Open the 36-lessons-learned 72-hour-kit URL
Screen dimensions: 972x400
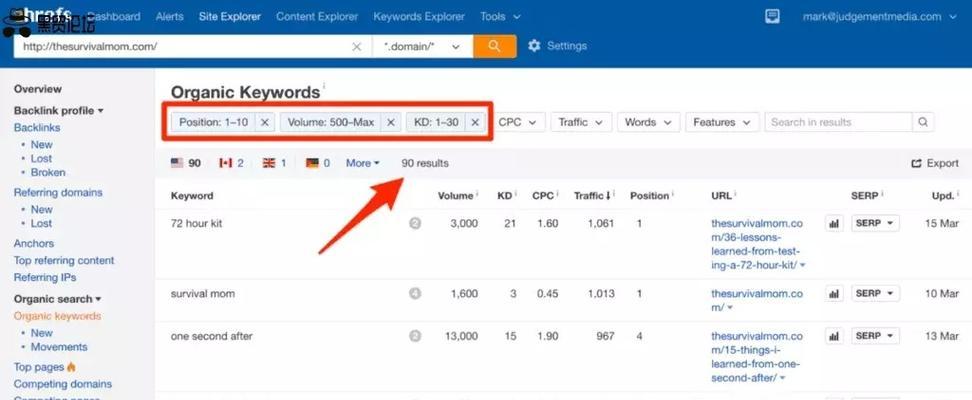(x=757, y=244)
